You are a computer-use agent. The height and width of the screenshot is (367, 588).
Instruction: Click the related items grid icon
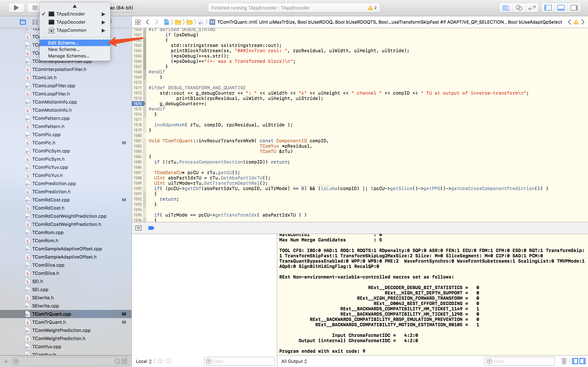(x=138, y=22)
